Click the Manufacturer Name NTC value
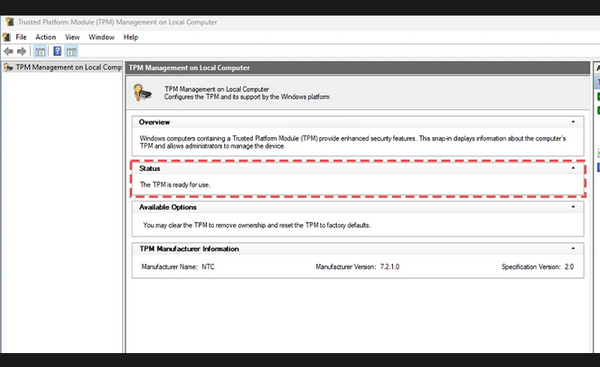 (x=208, y=267)
